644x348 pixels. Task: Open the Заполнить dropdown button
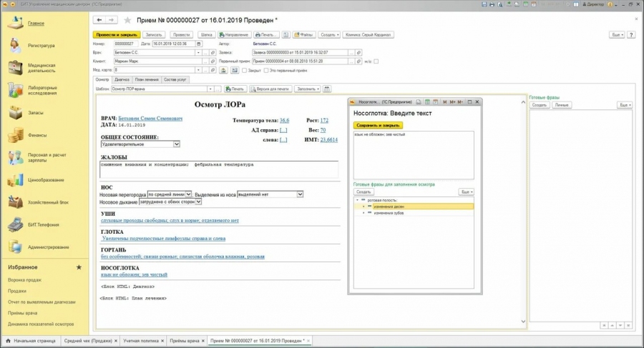pyautogui.click(x=307, y=89)
